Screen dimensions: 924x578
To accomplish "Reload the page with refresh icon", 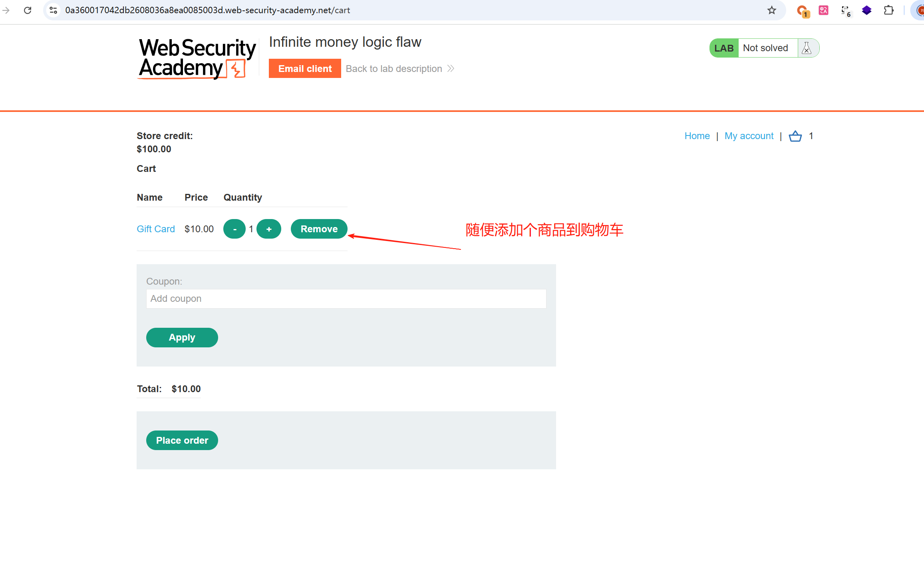I will [28, 10].
